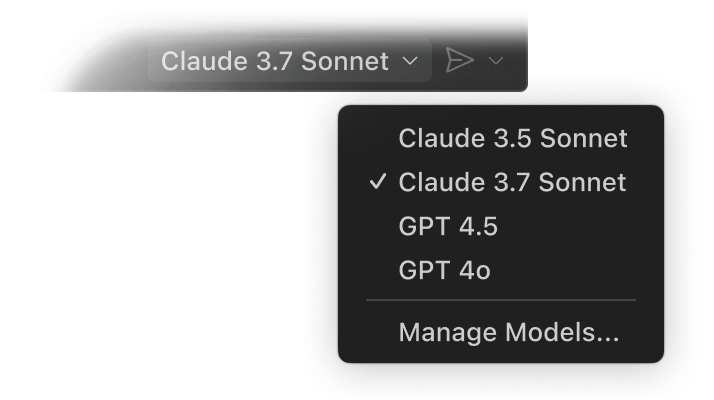Click the Manage Models... entry below the separator

click(x=508, y=332)
